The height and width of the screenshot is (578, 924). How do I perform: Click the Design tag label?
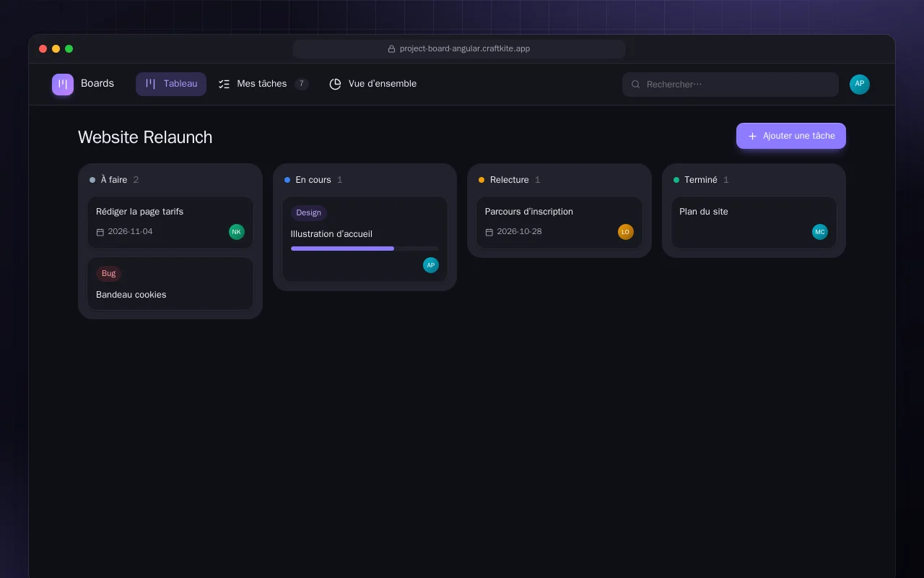click(309, 212)
